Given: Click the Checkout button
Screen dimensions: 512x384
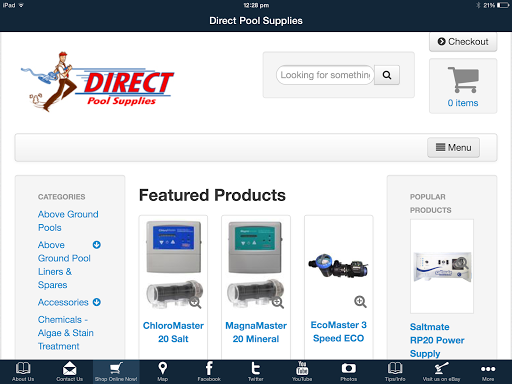Looking at the screenshot, I should (463, 42).
